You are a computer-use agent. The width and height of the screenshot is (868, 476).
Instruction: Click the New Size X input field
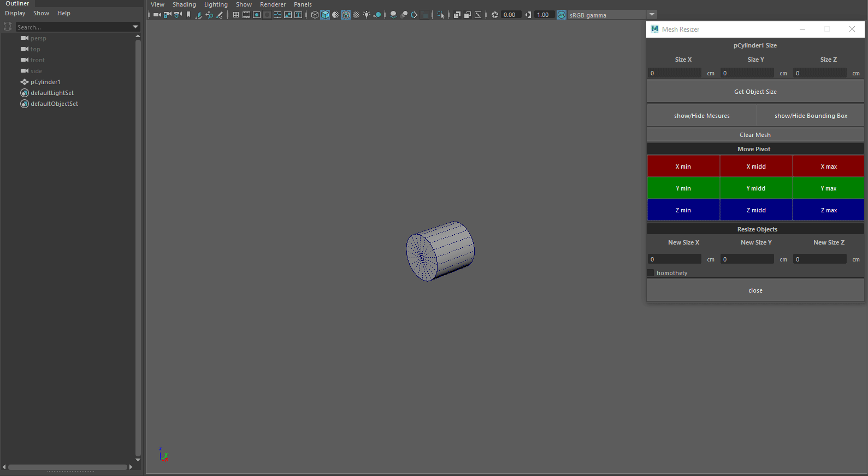675,259
